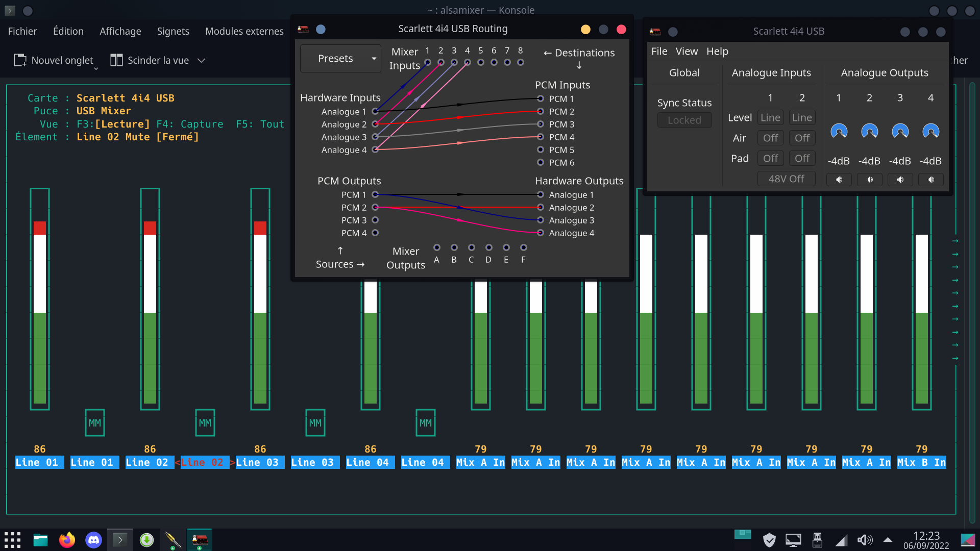980x551 pixels.
Task: Click the PCM 5 input routing socket
Action: pos(541,149)
